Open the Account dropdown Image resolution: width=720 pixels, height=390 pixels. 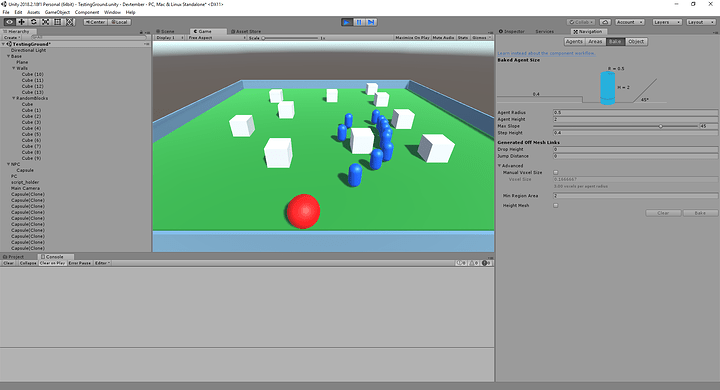(x=630, y=22)
